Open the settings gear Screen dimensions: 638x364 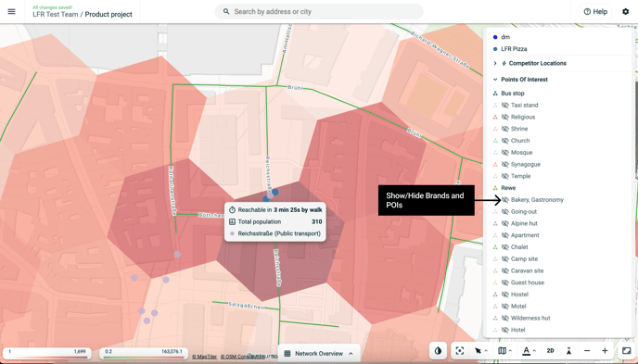tap(625, 11)
